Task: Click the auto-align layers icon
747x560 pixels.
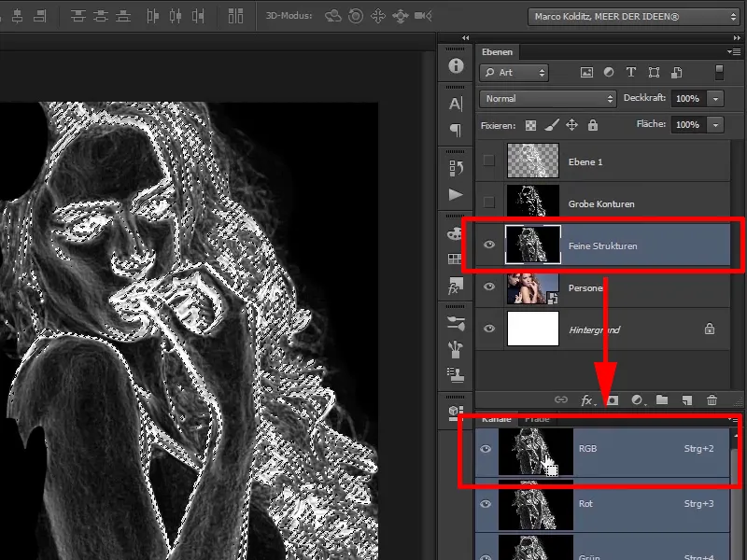Action: coord(235,16)
